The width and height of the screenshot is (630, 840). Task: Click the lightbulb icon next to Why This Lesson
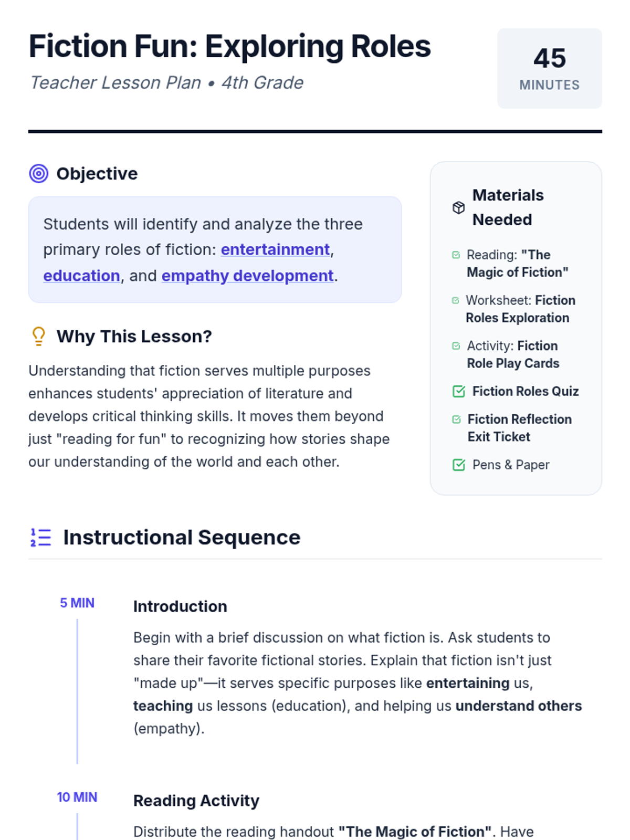tap(38, 336)
